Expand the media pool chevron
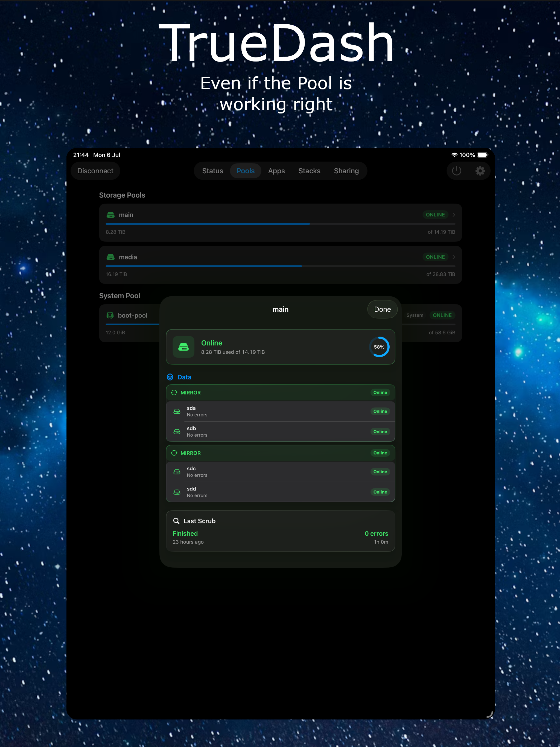 [454, 257]
